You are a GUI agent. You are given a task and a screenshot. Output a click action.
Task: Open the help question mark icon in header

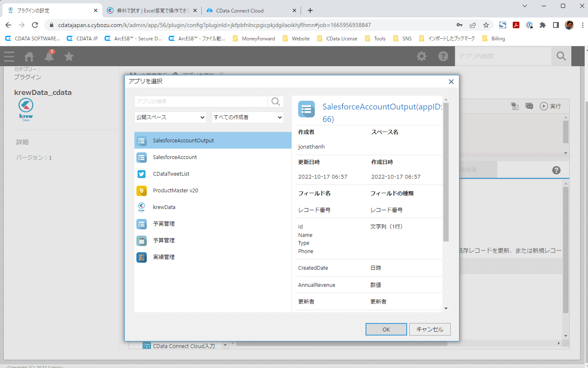click(x=443, y=56)
